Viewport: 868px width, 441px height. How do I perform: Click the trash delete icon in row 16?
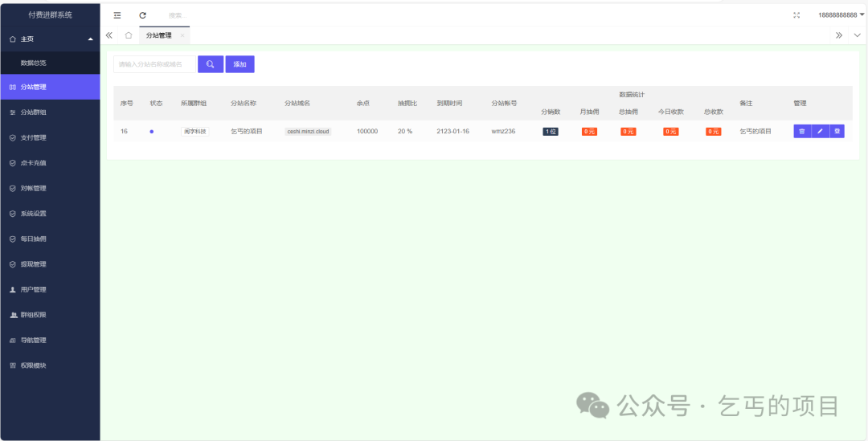click(x=802, y=131)
